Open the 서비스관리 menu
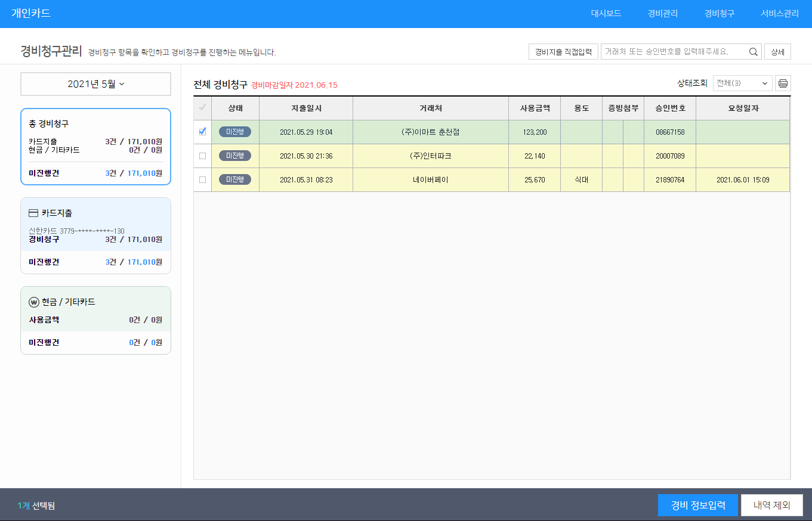812x521 pixels. (x=779, y=14)
